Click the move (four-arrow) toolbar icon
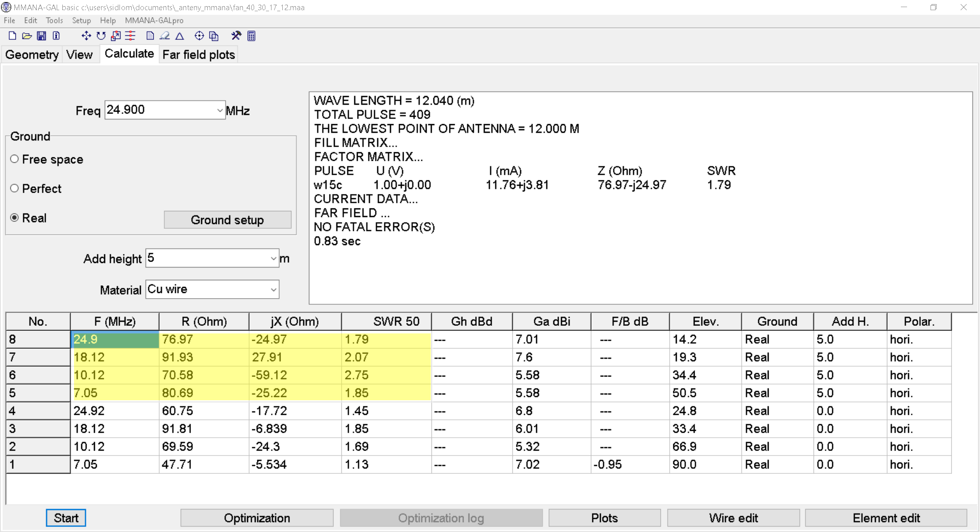 pos(86,36)
